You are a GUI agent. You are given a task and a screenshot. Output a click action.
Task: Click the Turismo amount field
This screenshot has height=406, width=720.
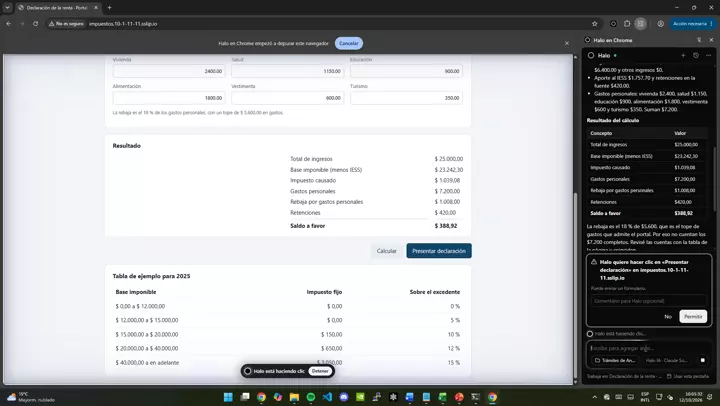click(406, 98)
